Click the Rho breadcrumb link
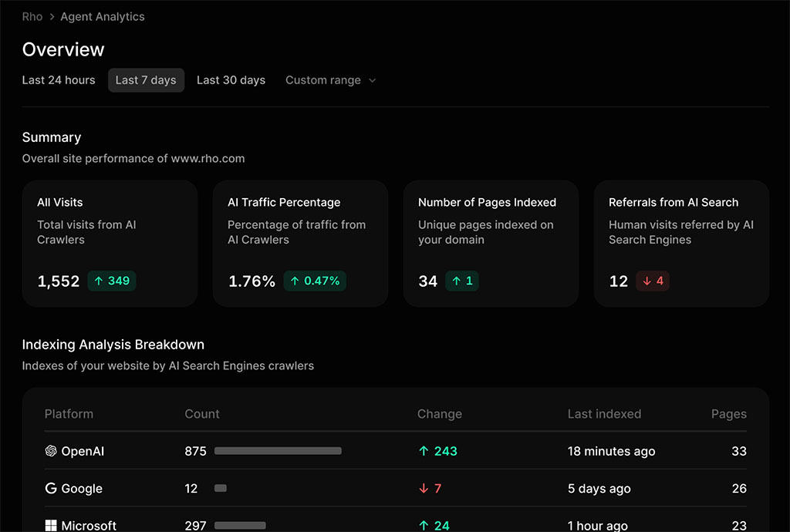 click(x=32, y=16)
